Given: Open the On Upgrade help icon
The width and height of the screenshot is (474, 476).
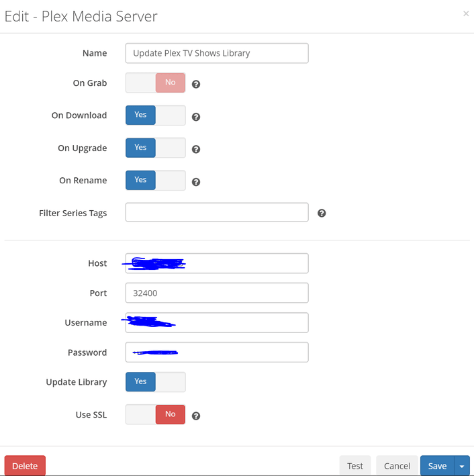Looking at the screenshot, I should click(196, 149).
